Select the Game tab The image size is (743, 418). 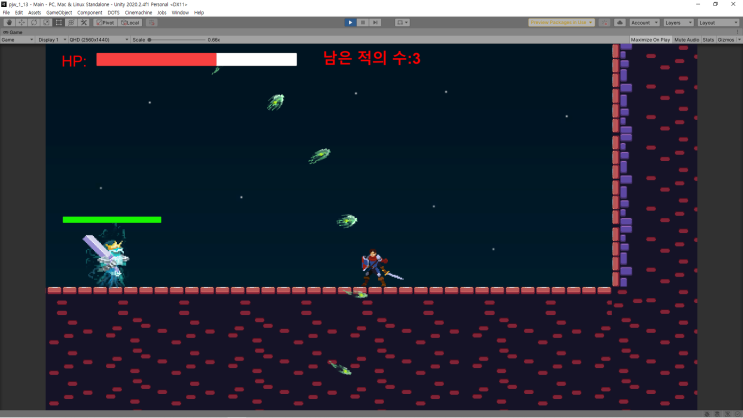click(13, 32)
